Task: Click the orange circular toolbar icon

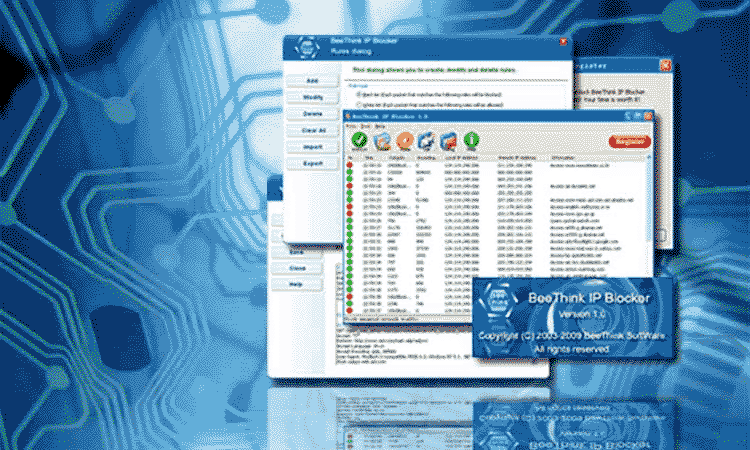Action: pyautogui.click(x=405, y=141)
